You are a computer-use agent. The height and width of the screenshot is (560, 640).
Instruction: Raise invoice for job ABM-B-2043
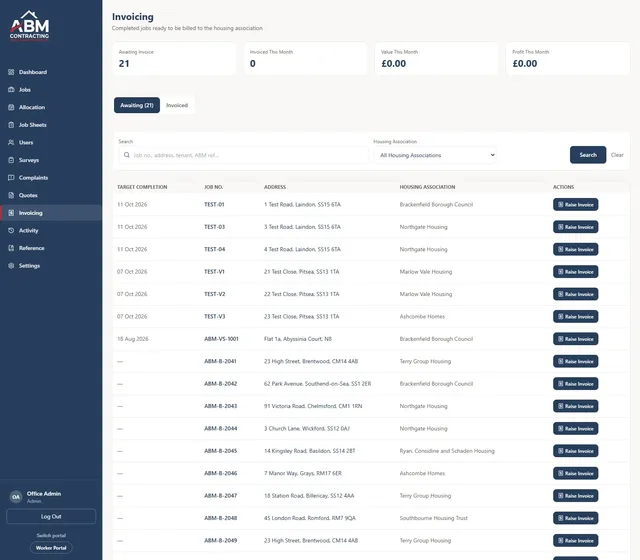coord(576,406)
